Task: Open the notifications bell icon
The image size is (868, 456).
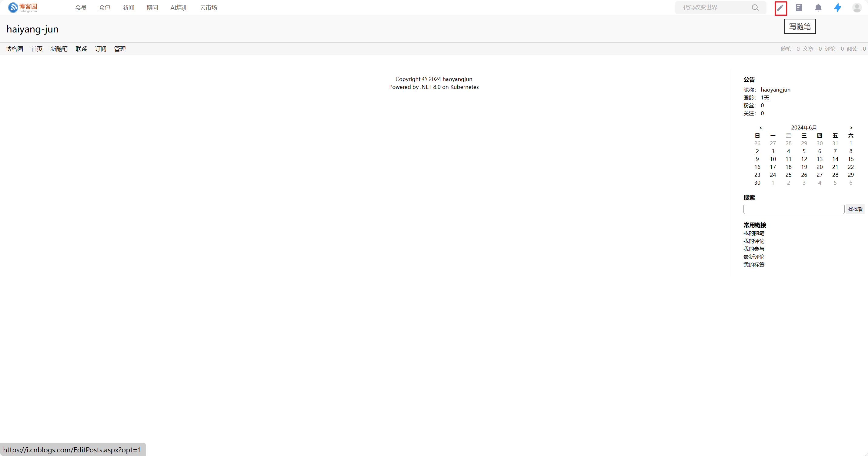Action: (818, 8)
